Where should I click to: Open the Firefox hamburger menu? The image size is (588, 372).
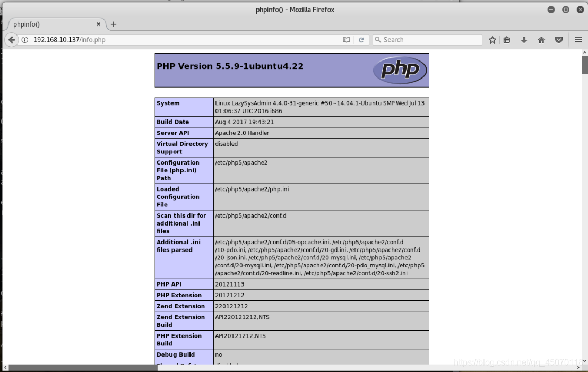pyautogui.click(x=578, y=40)
